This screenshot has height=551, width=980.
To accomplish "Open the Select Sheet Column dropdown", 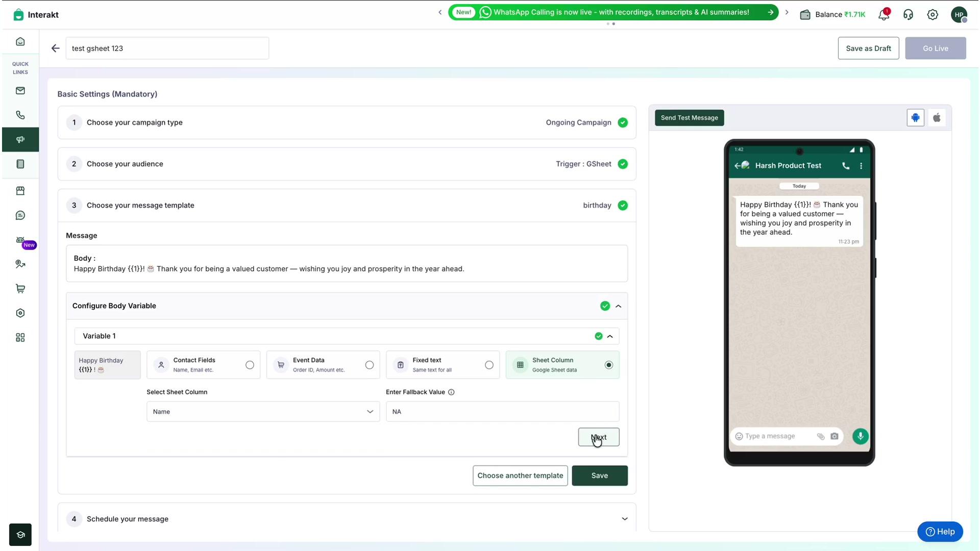I will pyautogui.click(x=263, y=412).
